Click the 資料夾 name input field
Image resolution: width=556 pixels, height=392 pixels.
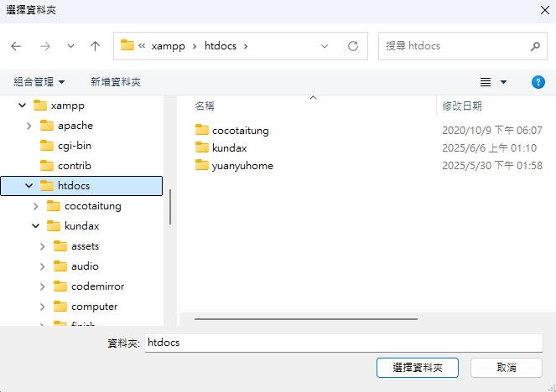(343, 343)
